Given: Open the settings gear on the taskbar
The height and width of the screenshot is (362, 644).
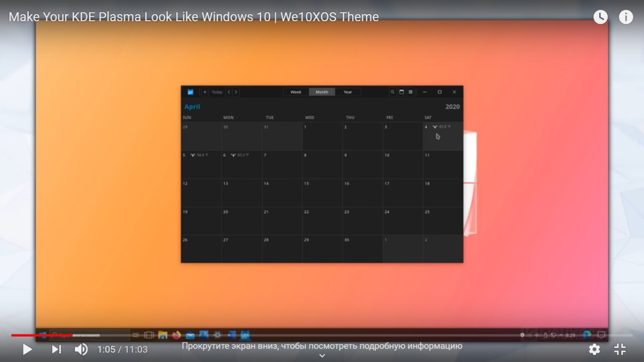Looking at the screenshot, I should click(217, 335).
